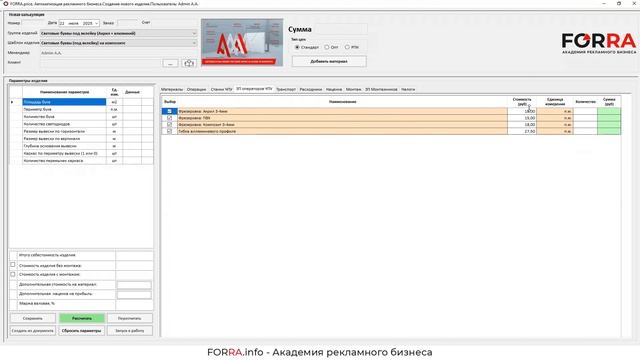Select Каркас по периметру вывески row
This screenshot has width=640, height=360.
click(x=64, y=153)
